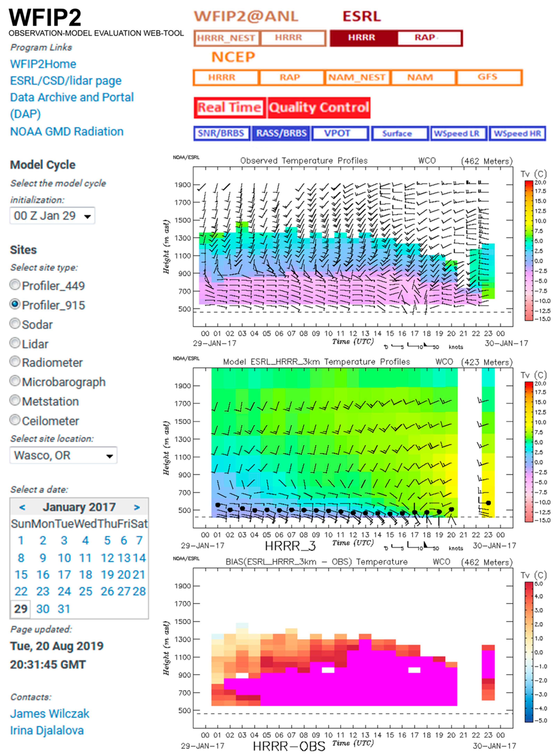Click the Quality Control button
Viewport: 557px width, 756px height.
coord(319,108)
